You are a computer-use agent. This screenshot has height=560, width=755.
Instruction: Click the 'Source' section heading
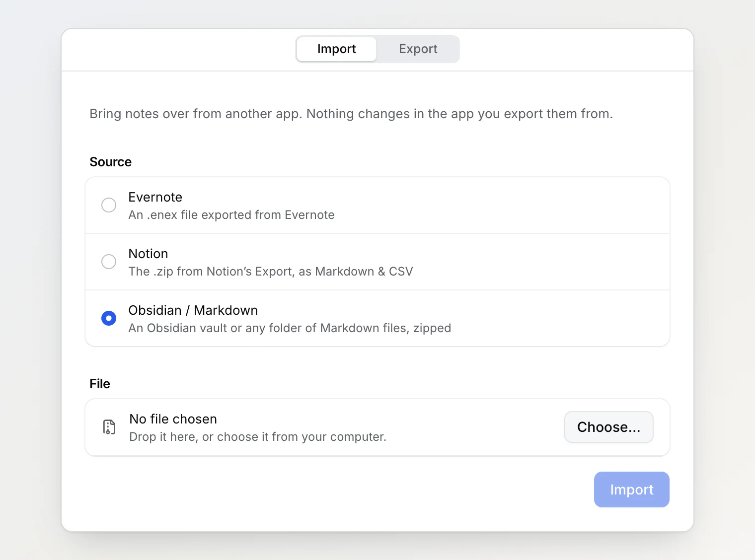[111, 162]
